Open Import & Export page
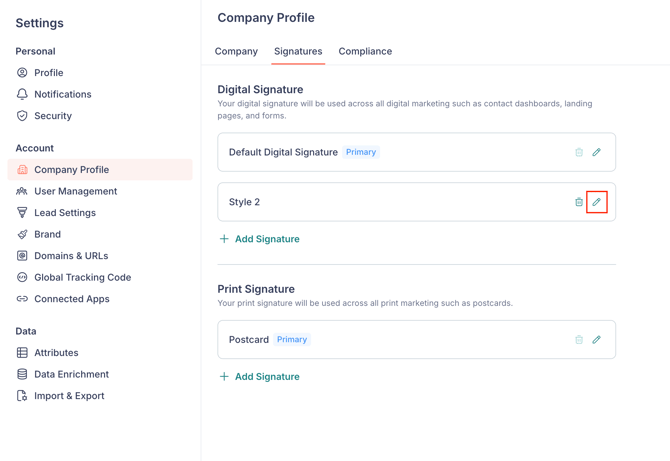Viewport: 670px width, 461px height. (x=69, y=396)
